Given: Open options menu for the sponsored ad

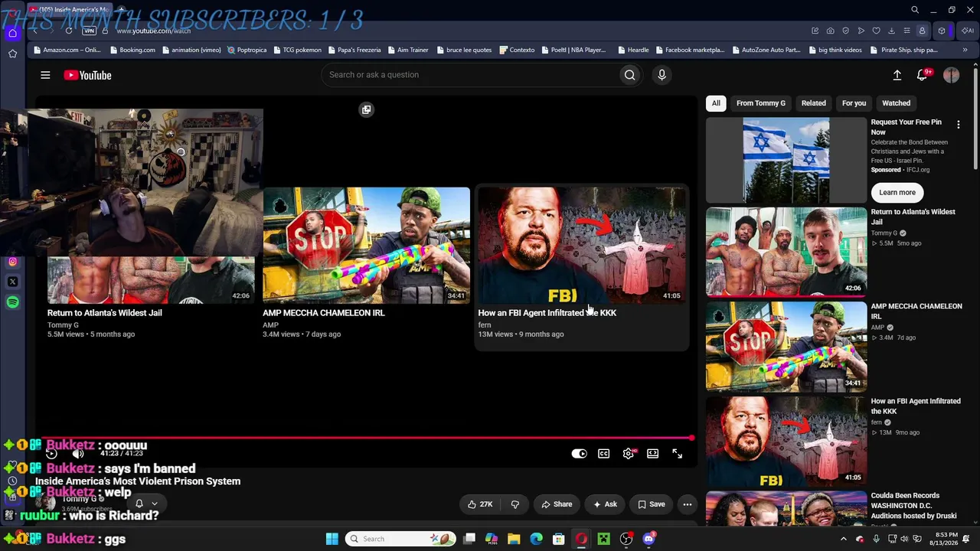Looking at the screenshot, I should (958, 124).
